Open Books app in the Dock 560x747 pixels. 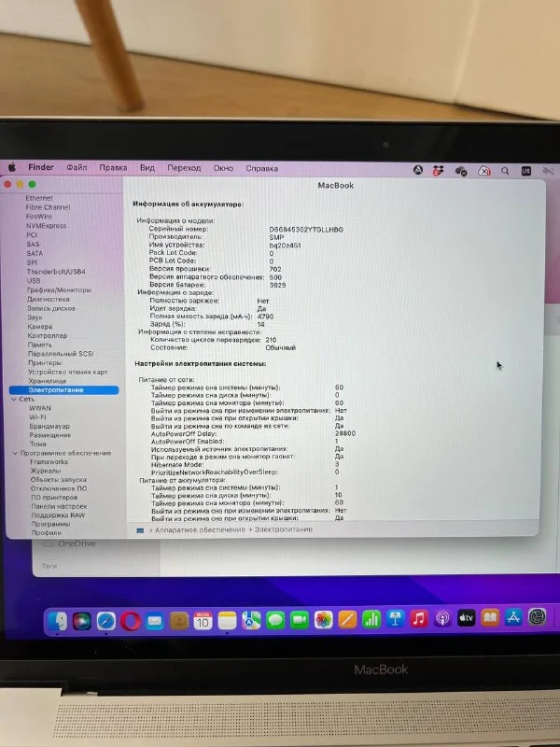click(490, 618)
